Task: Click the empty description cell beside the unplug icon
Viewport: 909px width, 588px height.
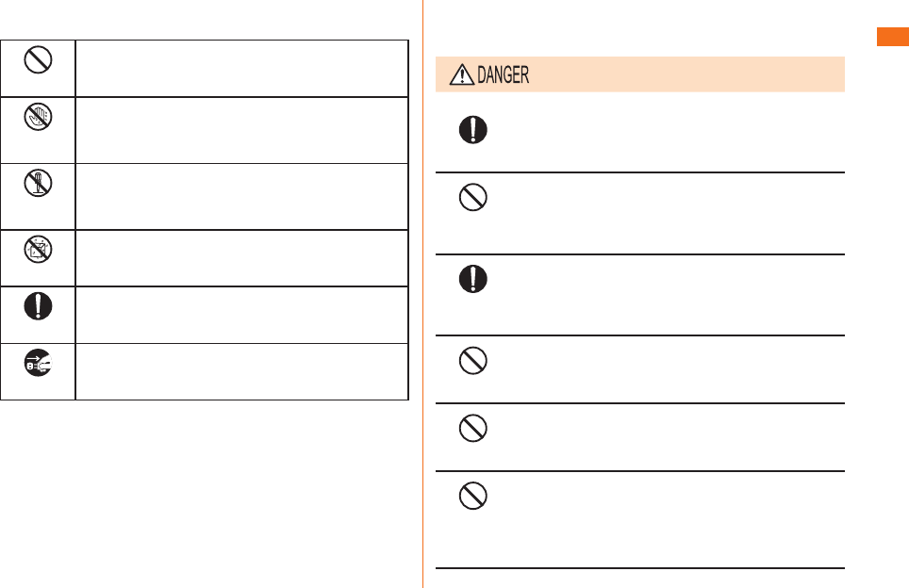Action: click(x=241, y=372)
